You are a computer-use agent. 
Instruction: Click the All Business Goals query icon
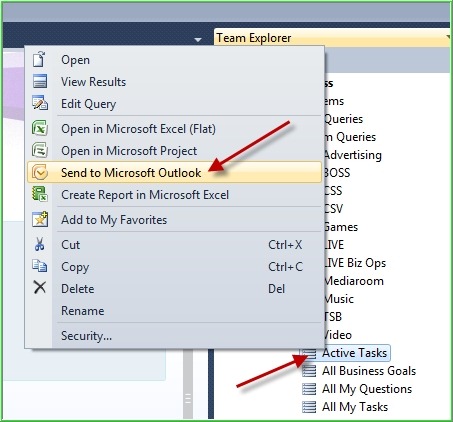point(309,371)
